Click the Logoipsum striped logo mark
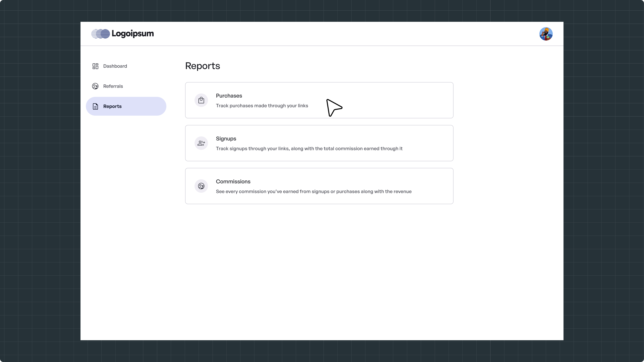 [x=100, y=34]
